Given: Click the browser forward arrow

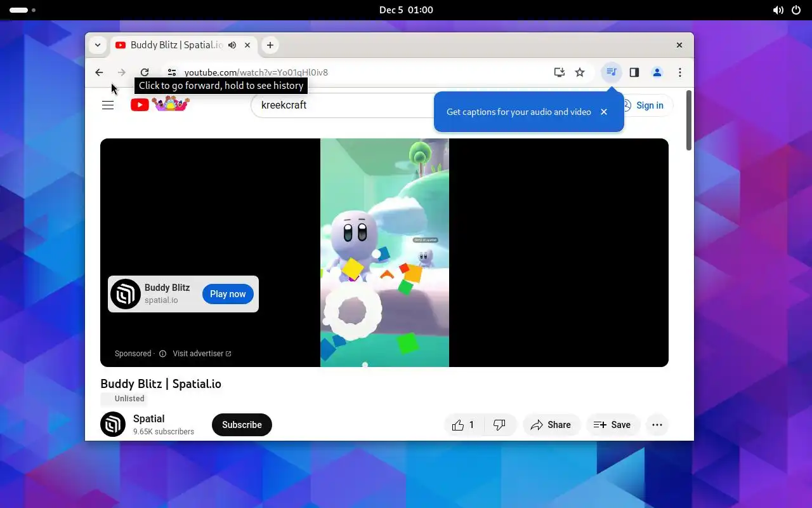Looking at the screenshot, I should click(122, 72).
